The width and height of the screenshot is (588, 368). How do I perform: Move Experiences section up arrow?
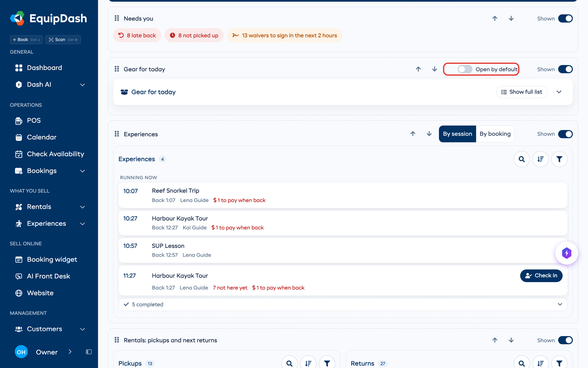tap(413, 134)
